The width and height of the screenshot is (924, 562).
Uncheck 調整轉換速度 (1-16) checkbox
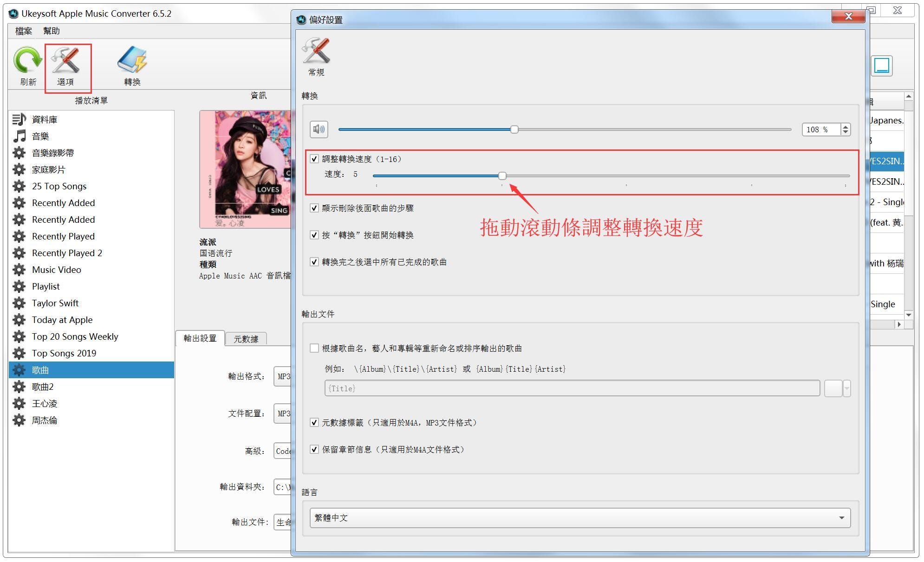[314, 159]
